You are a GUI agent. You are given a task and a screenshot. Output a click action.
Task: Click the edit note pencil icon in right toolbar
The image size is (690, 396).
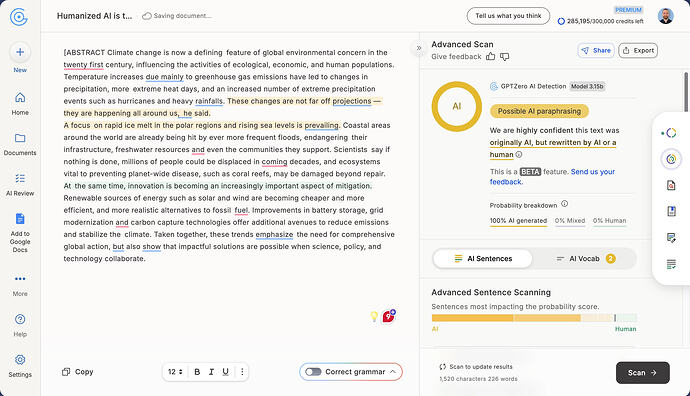[671, 238]
